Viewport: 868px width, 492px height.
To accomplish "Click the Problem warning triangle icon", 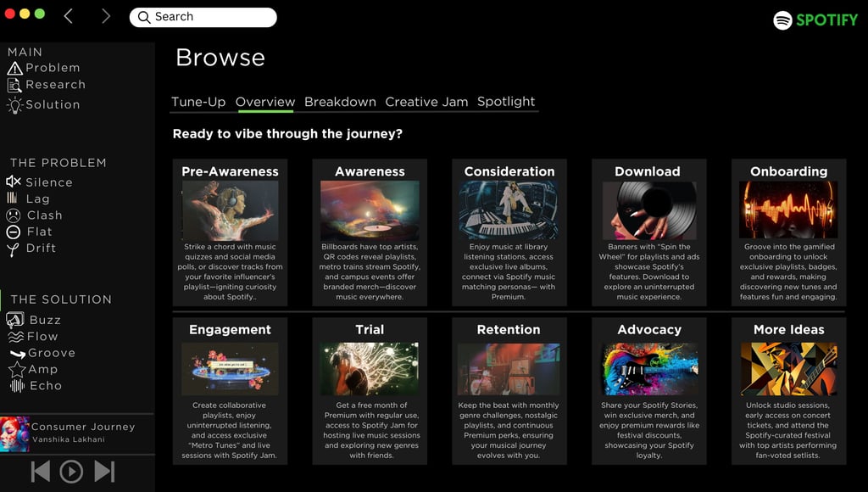I will [x=14, y=68].
